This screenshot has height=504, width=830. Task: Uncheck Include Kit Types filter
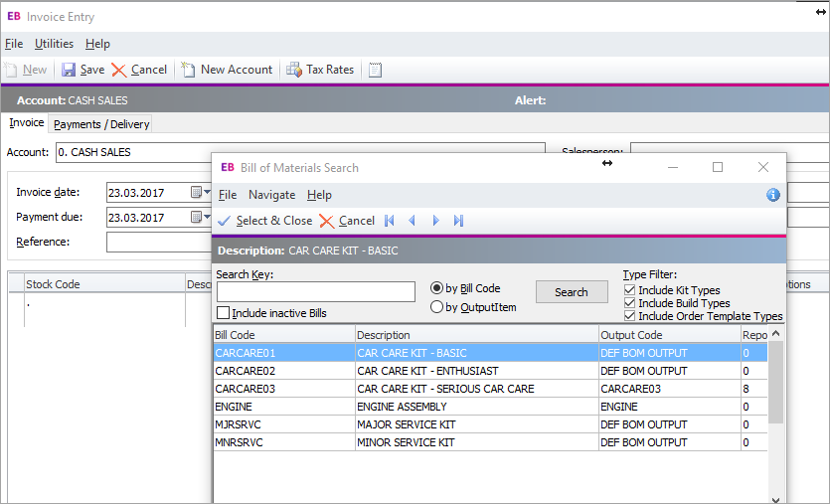point(629,290)
